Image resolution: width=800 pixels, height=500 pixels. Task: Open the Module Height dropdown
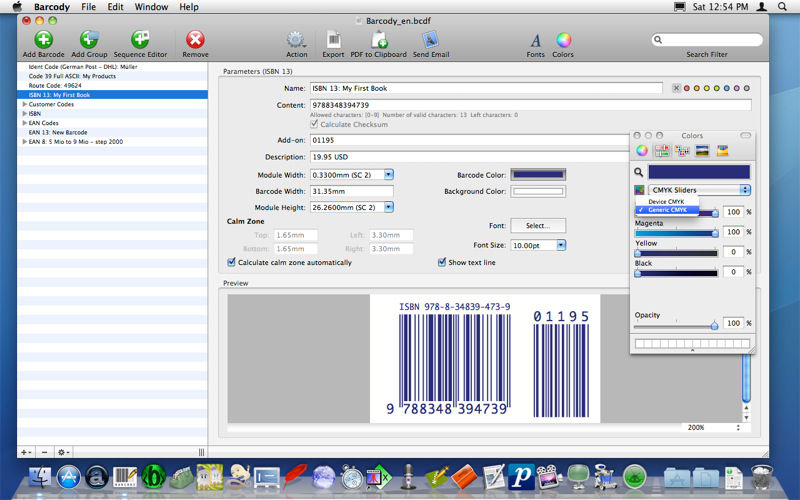[389, 207]
